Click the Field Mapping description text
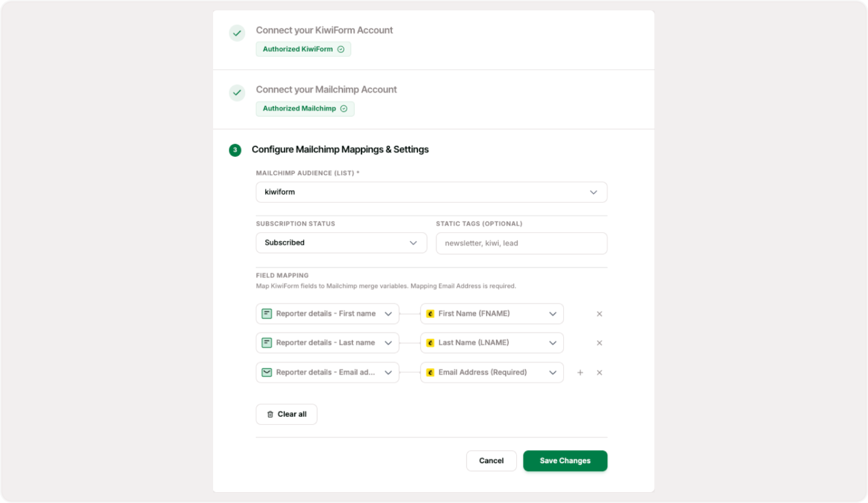Screen dimensions: 868x503 point(386,286)
